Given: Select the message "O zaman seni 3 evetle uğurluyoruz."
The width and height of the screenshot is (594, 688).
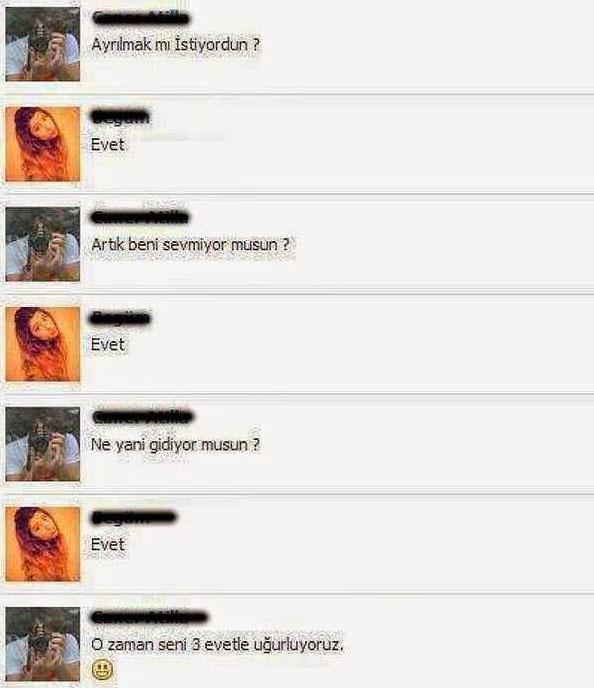Looking at the screenshot, I should point(217,645).
